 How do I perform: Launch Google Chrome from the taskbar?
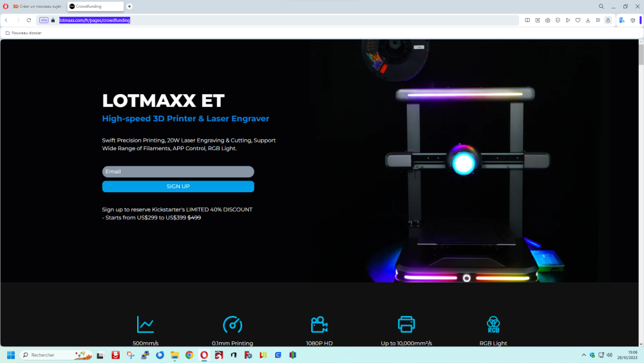[189, 355]
